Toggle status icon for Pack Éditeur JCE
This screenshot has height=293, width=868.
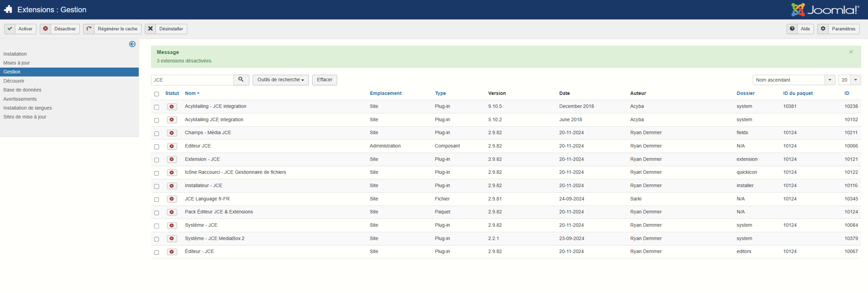pos(172,212)
